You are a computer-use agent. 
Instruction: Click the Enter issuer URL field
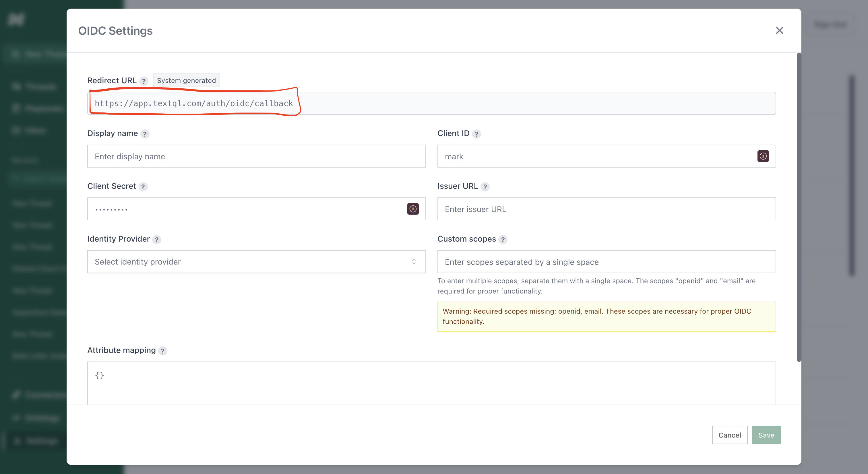click(x=606, y=209)
